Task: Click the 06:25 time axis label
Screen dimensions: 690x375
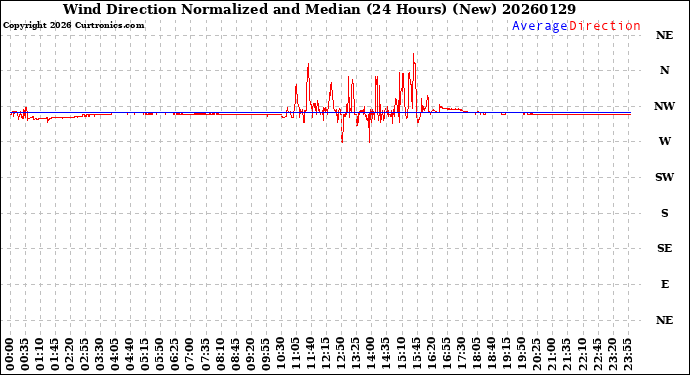Action: pyautogui.click(x=176, y=355)
